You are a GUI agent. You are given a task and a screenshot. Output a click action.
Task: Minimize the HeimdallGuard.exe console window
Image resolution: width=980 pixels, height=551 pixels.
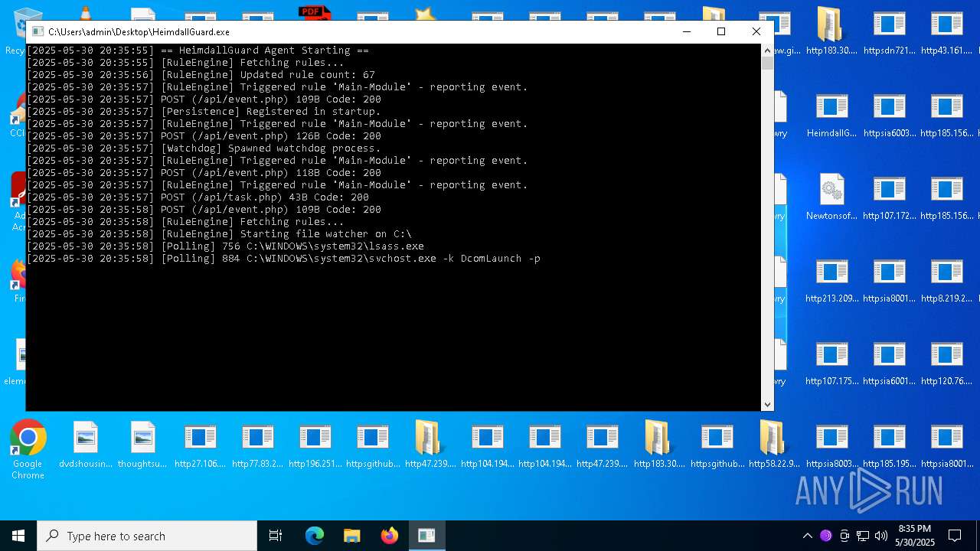pyautogui.click(x=686, y=31)
